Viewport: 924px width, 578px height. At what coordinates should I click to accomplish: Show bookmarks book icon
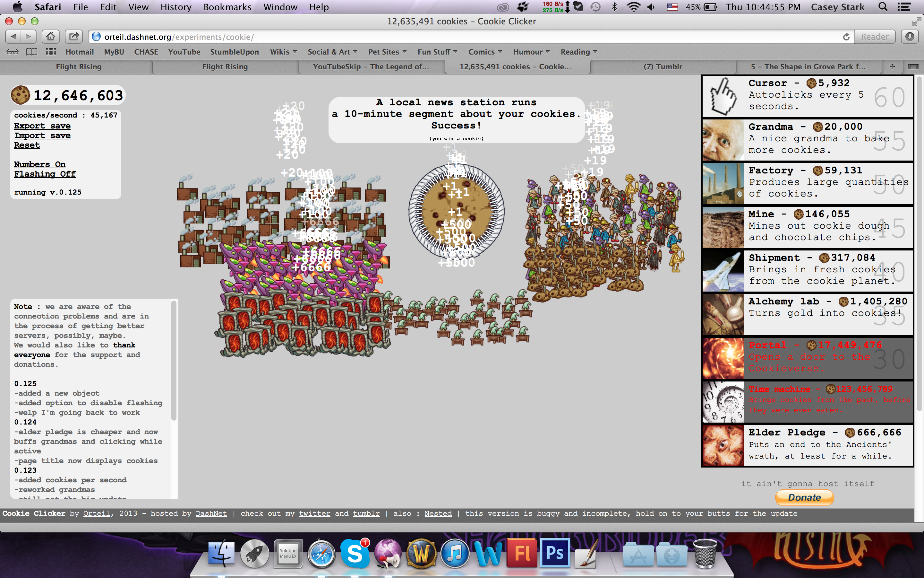31,52
